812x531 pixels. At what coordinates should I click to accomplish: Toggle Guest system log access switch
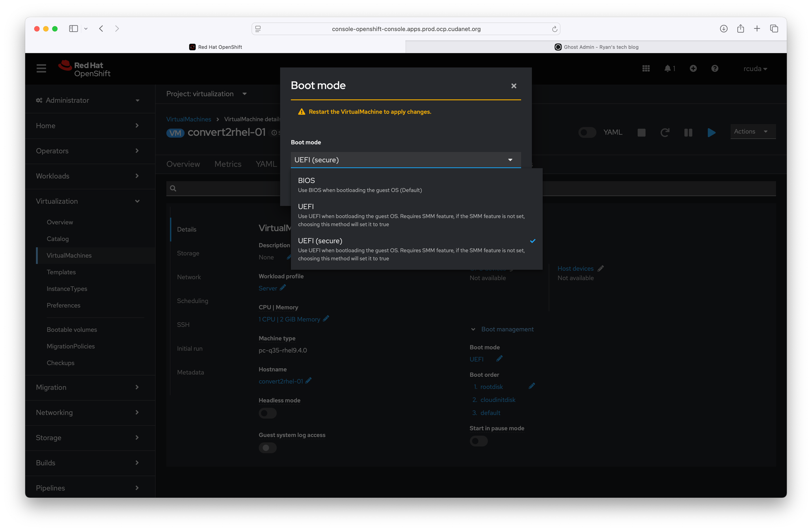(268, 448)
